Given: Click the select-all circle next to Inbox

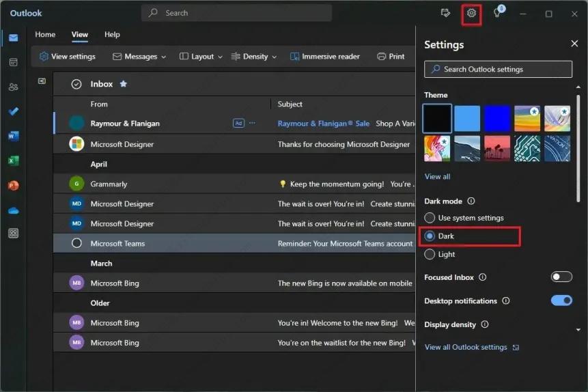Looking at the screenshot, I should click(x=76, y=84).
